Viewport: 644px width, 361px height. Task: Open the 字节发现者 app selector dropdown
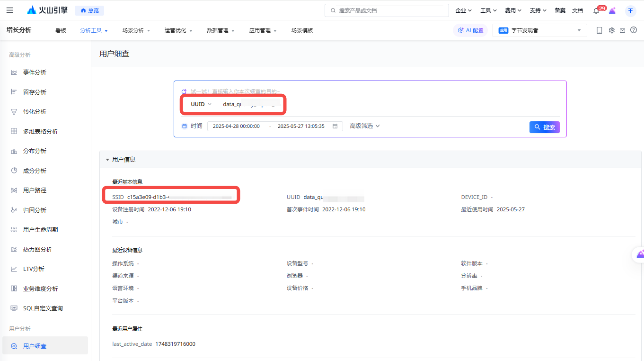(x=539, y=30)
